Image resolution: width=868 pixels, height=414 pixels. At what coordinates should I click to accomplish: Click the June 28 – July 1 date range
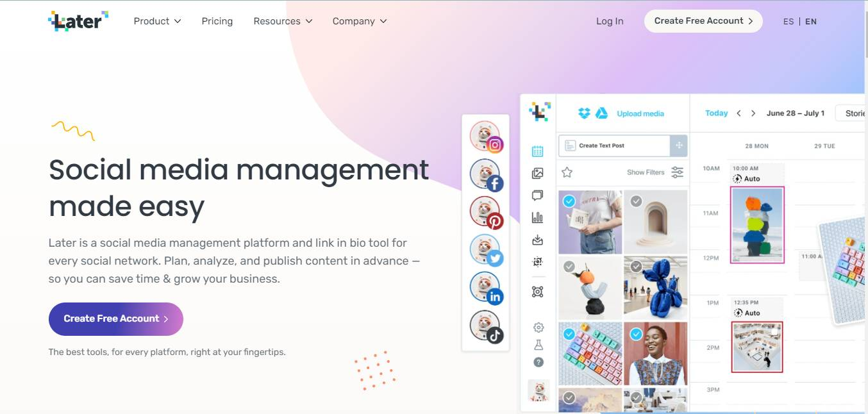(x=796, y=113)
